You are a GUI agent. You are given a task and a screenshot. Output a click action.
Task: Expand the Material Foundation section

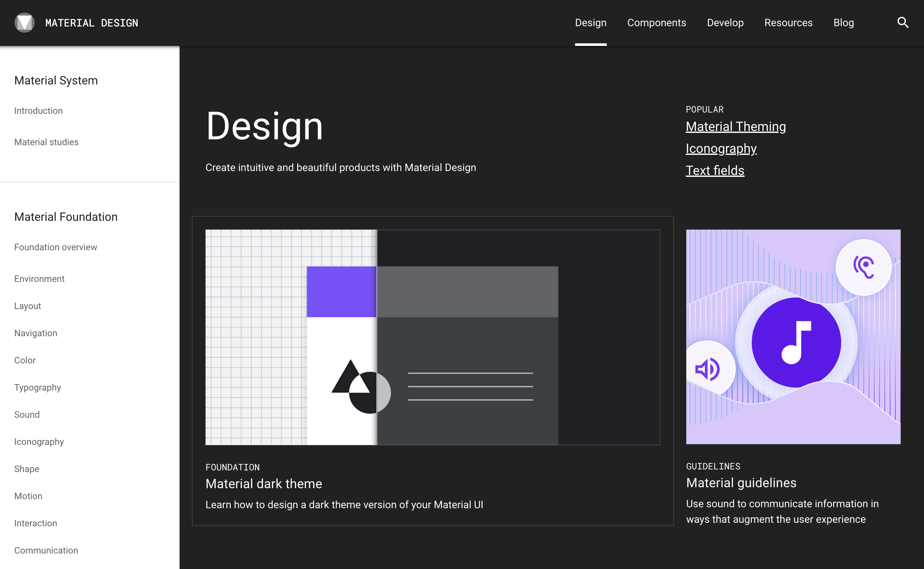coord(66,216)
